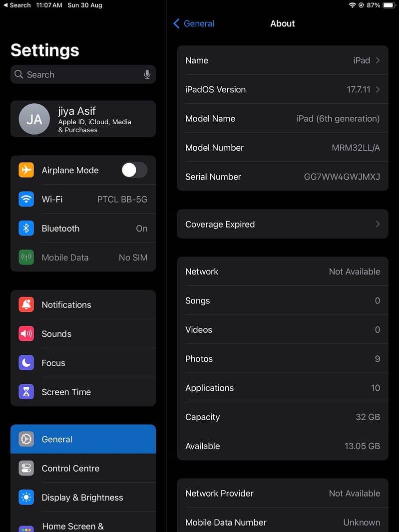The height and width of the screenshot is (532, 399).
Task: Tap the Airplane Mode orange icon
Action: 26,170
